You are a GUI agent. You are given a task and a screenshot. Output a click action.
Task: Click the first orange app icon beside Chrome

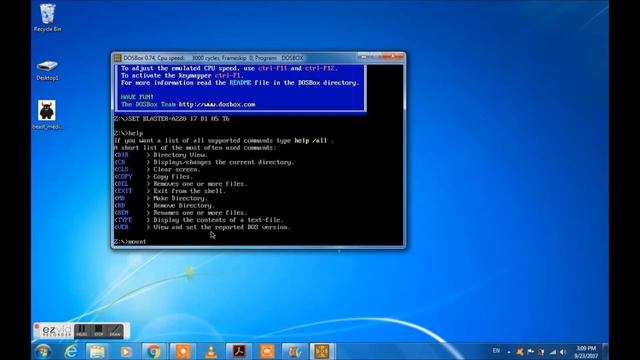(182, 351)
